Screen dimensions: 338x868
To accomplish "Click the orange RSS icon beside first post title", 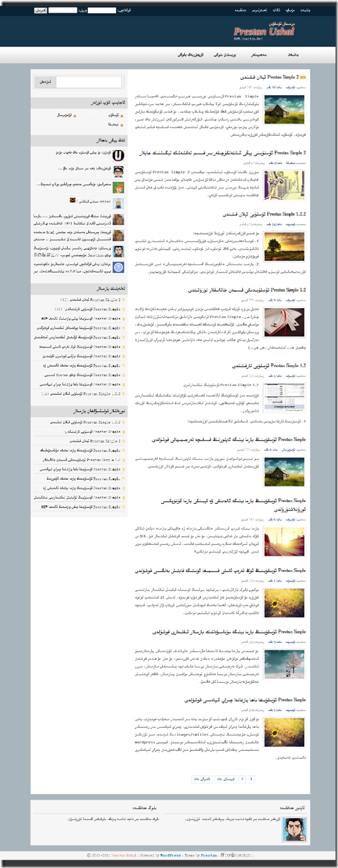I will point(303,77).
